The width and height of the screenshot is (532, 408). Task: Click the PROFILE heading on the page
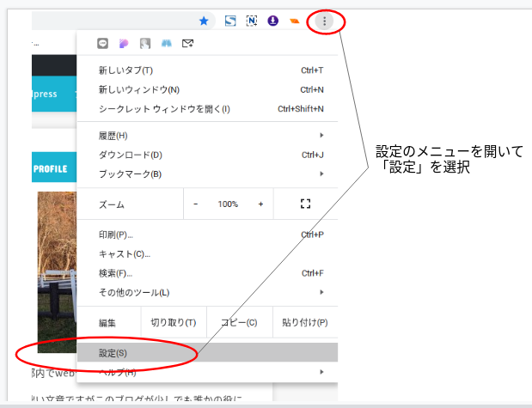click(50, 168)
